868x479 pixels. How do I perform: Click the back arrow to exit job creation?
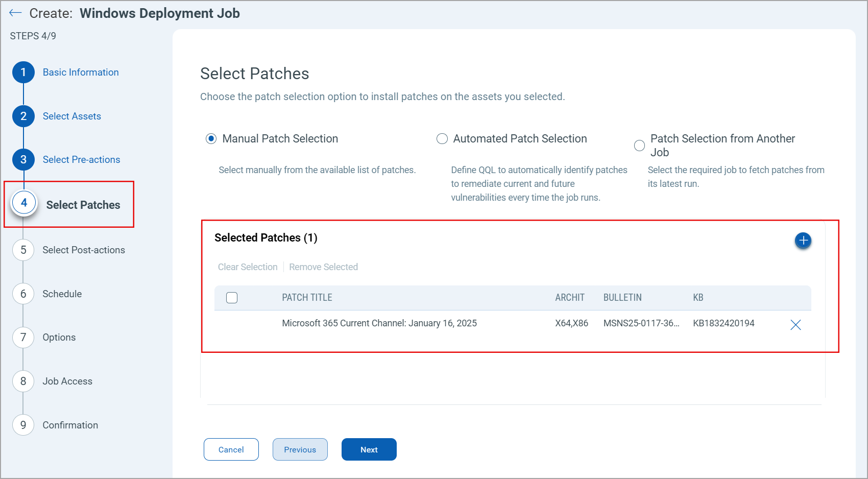tap(15, 13)
